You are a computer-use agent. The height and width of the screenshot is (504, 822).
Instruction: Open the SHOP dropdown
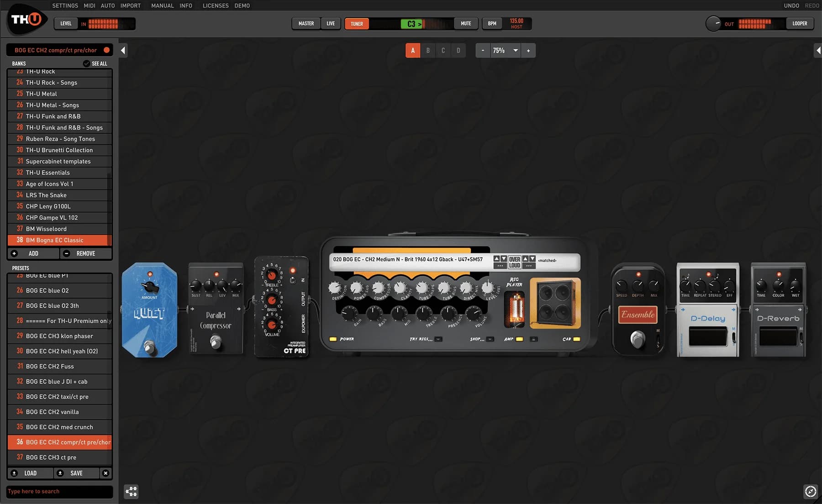[490, 339]
